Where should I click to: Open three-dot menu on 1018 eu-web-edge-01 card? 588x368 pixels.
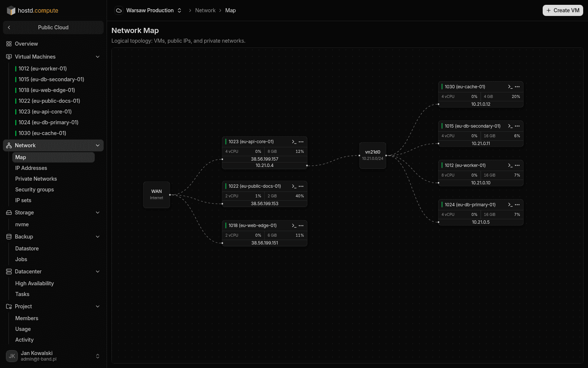pos(301,226)
